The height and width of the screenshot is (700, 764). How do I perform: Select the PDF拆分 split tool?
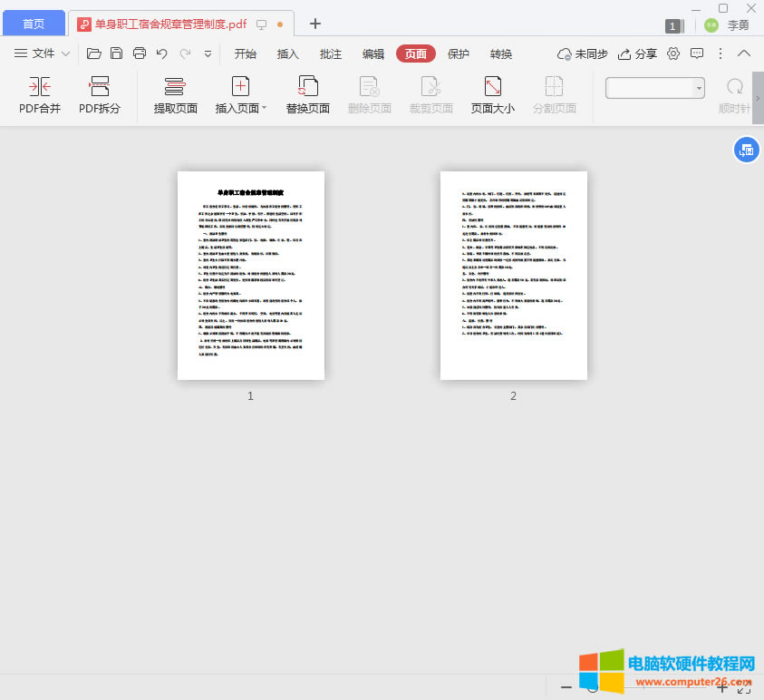(100, 95)
